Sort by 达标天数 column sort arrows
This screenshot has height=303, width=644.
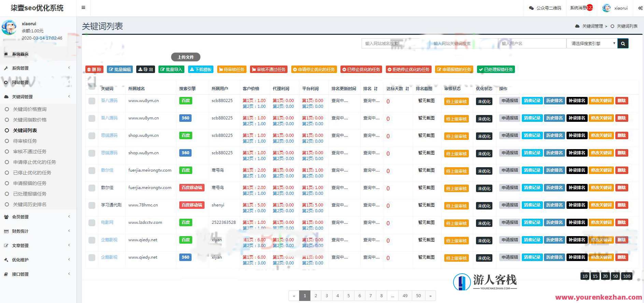pos(407,89)
